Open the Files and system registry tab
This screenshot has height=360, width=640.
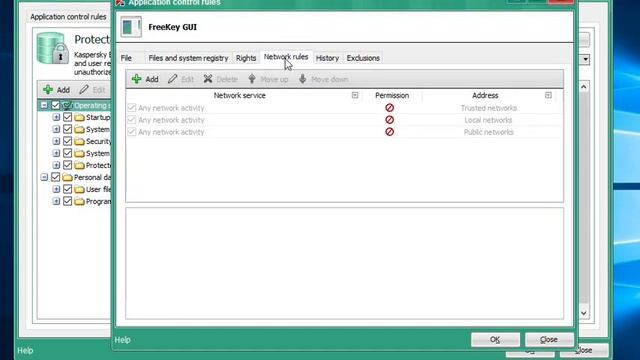[188, 58]
